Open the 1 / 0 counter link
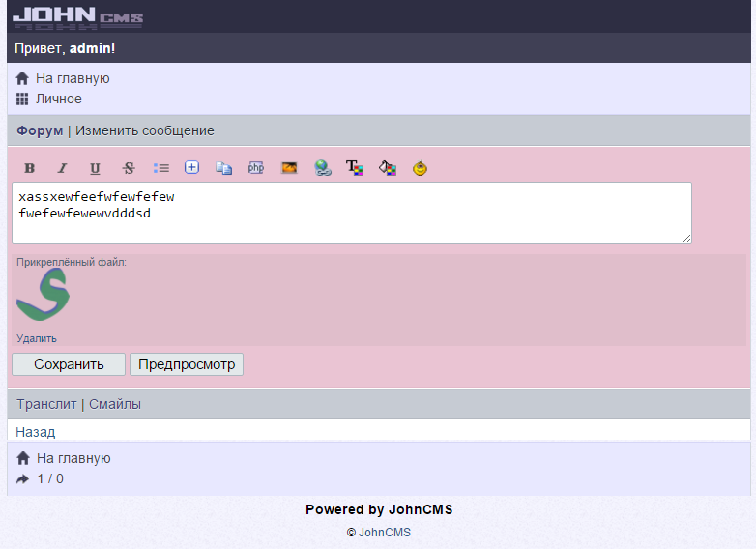Screen dimensions: 756x549 (x=50, y=479)
